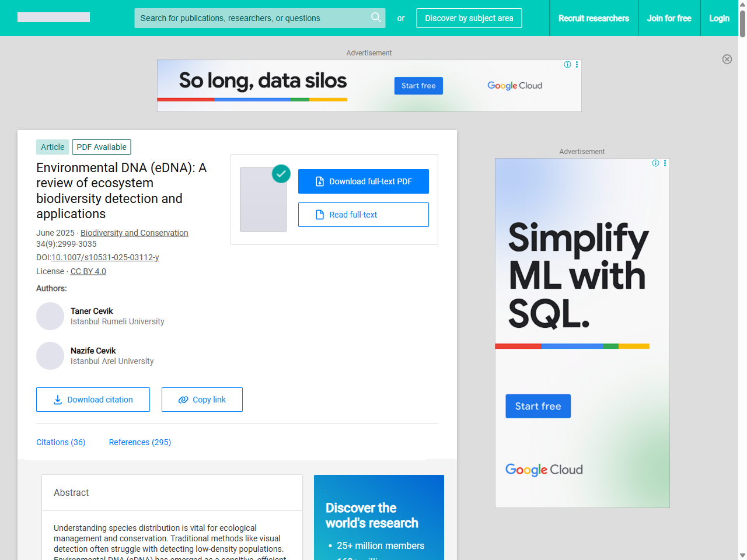Open Taner Cevik's profile

tap(92, 311)
